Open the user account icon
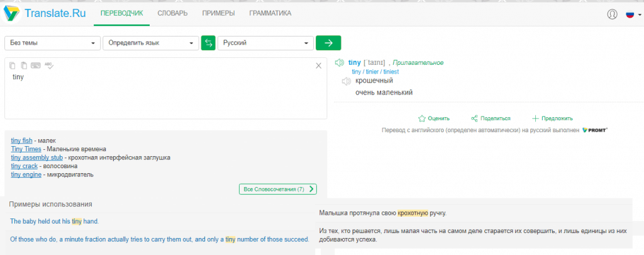Screen dimensions: 644x255 pos(612,14)
